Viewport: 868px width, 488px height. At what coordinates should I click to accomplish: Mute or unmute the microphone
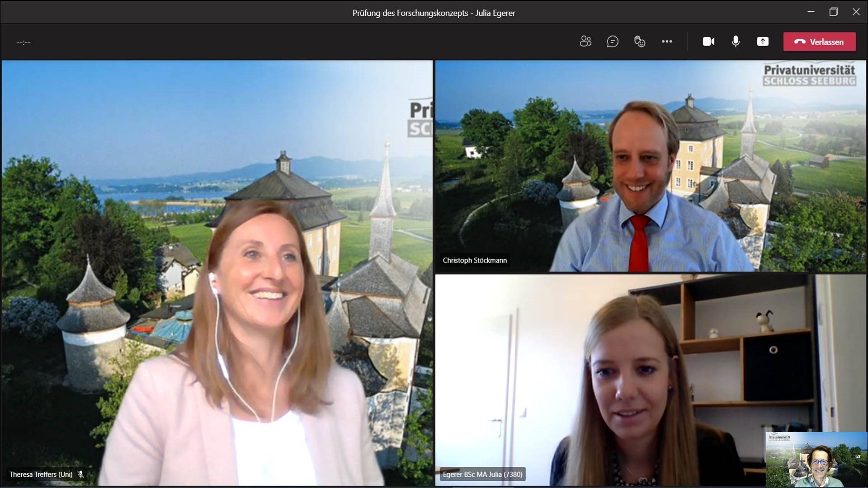click(736, 42)
